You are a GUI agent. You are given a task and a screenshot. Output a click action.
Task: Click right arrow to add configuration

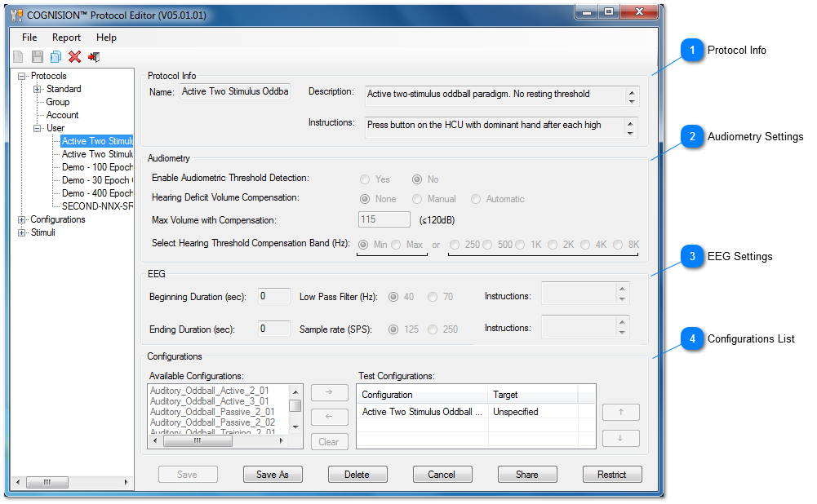[329, 393]
